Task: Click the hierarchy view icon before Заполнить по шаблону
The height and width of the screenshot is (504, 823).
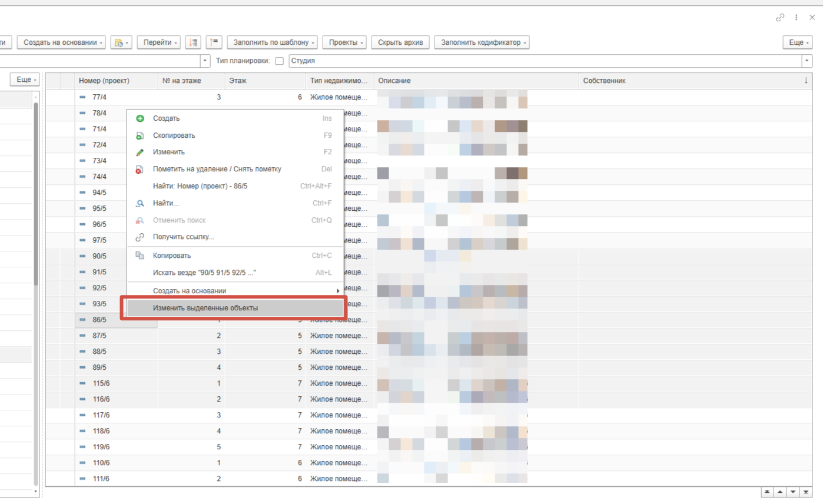Action: click(213, 42)
